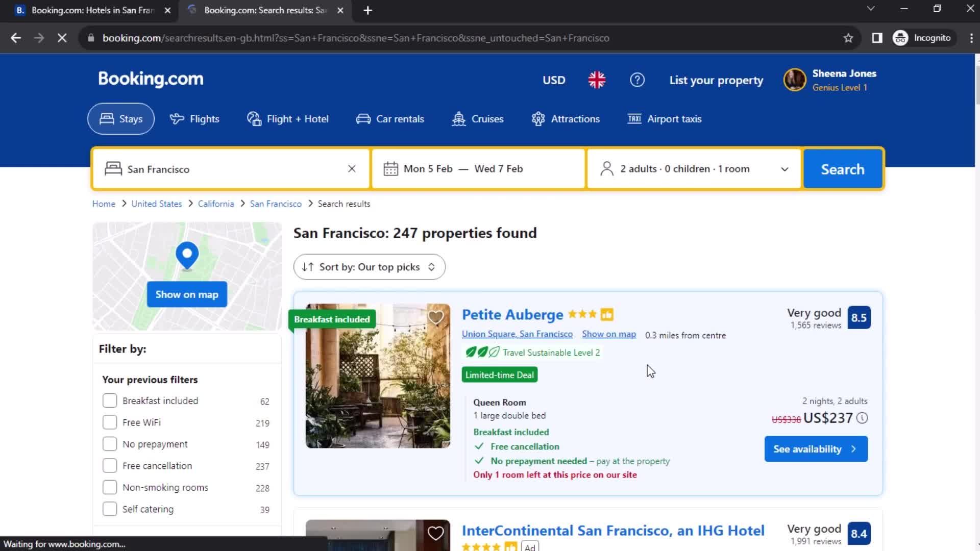Viewport: 980px width, 551px height.
Task: Go to San Francisco breadcrumb
Action: point(276,204)
